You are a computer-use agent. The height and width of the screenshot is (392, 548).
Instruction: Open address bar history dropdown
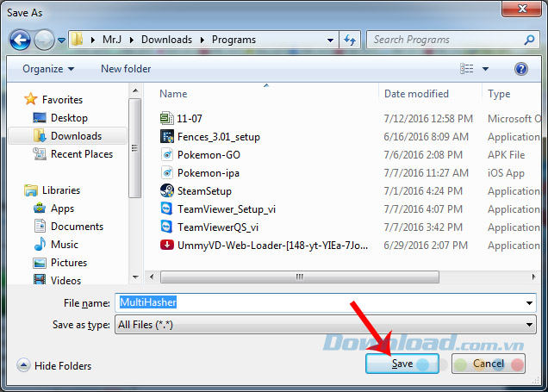coord(330,40)
